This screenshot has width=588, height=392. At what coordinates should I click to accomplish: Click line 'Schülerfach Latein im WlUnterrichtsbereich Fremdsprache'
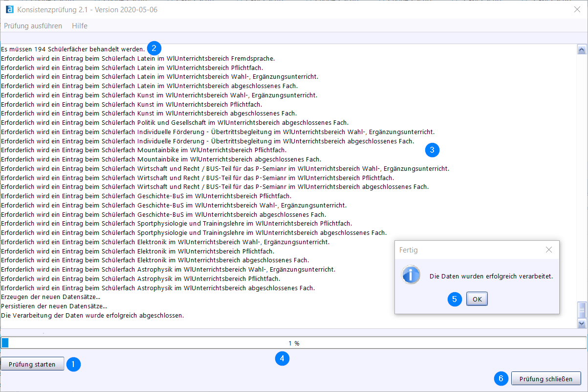coord(138,58)
